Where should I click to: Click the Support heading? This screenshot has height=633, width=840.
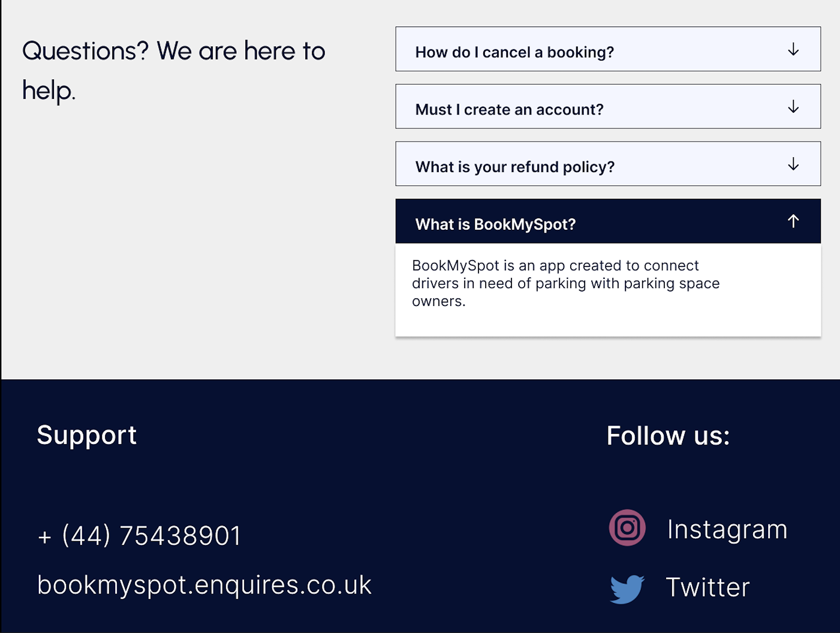click(x=87, y=436)
